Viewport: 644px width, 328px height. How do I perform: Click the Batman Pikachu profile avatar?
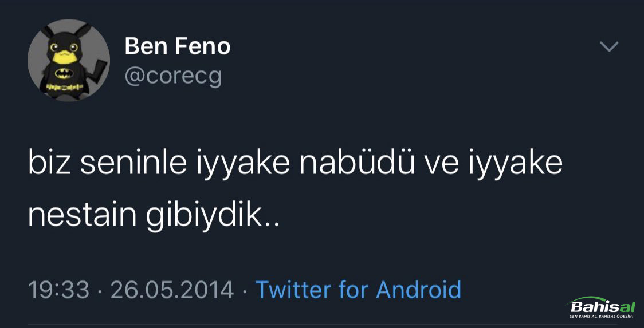(69, 62)
